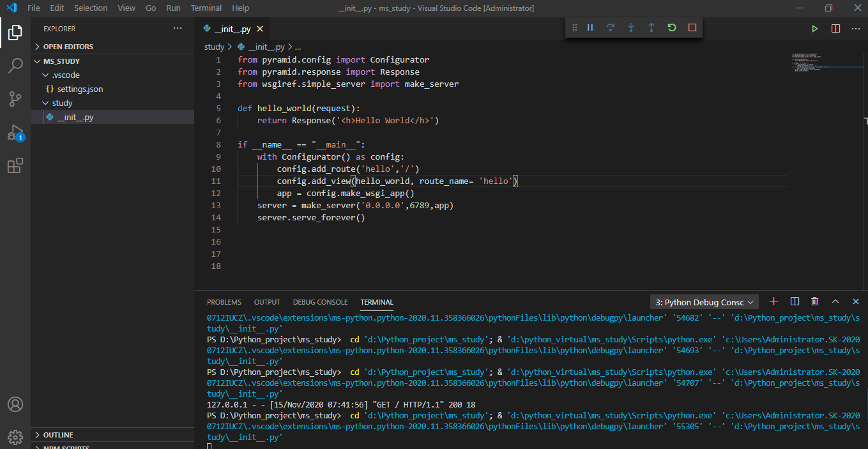
Task: Click the GET / HTTP/1.1 log line
Action: (341, 404)
